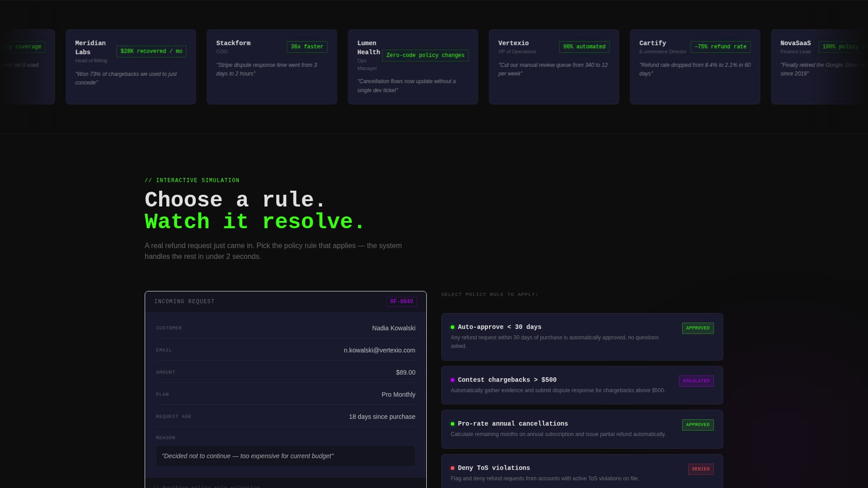Click the purple dot beside Contest chargebacks

(x=453, y=380)
